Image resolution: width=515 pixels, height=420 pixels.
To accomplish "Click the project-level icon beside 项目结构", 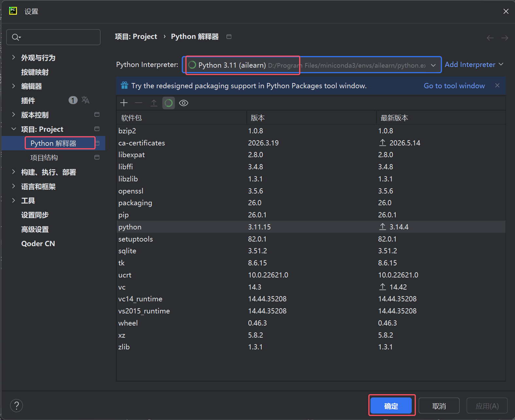I will point(97,157).
